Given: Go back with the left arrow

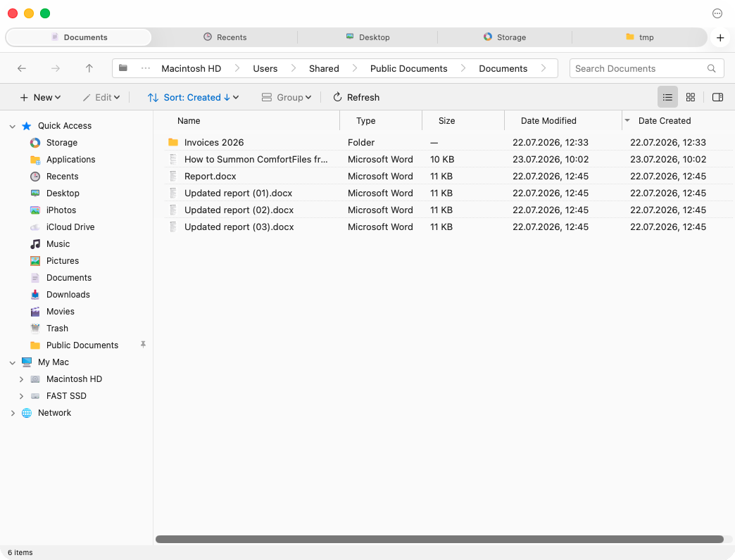Looking at the screenshot, I should (x=22, y=68).
